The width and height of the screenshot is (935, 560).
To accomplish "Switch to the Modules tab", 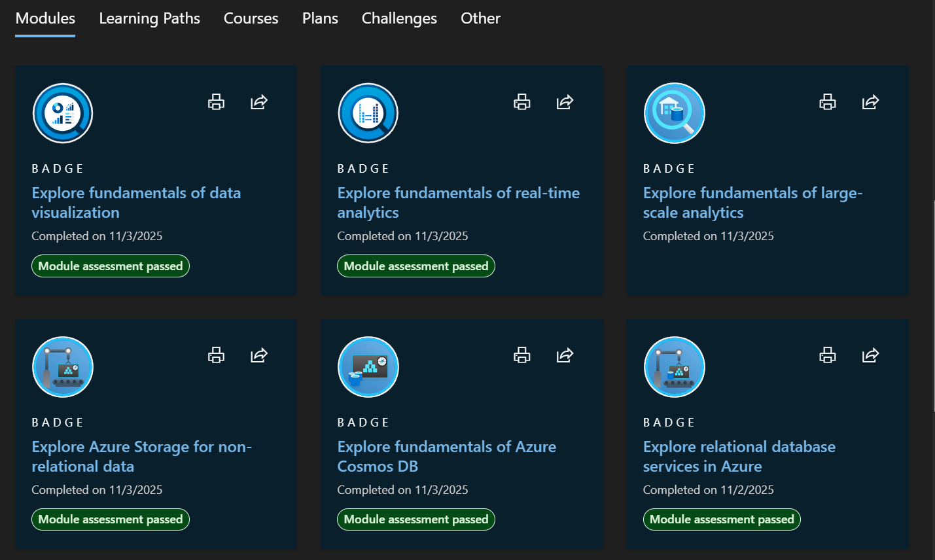I will tap(45, 18).
